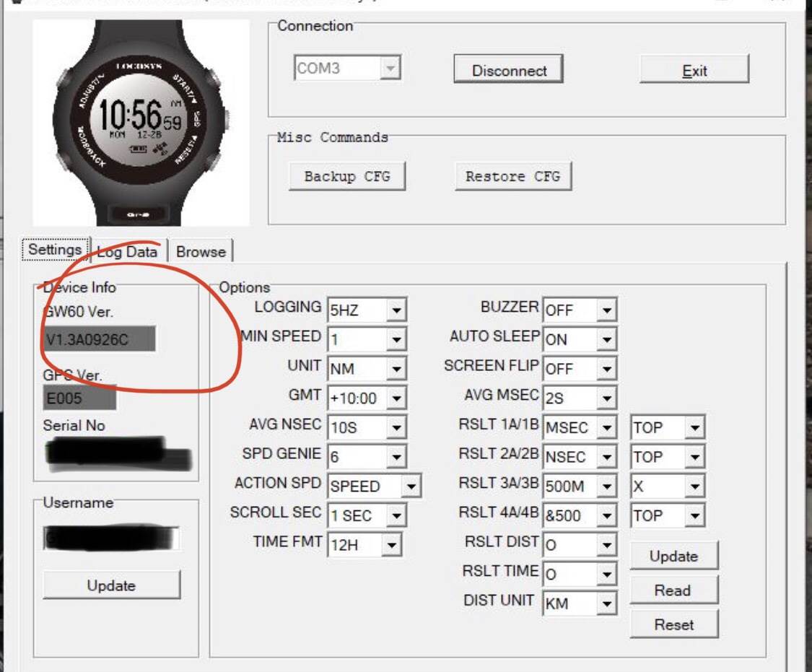
Task: Click Backup CFG button
Action: tap(346, 177)
